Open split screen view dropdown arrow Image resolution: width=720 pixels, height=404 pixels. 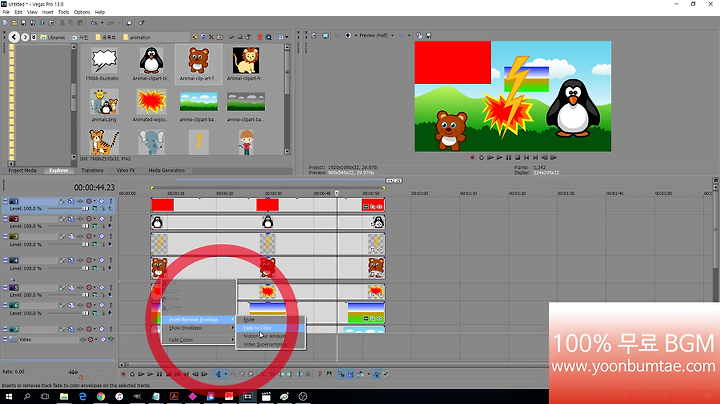[356, 35]
